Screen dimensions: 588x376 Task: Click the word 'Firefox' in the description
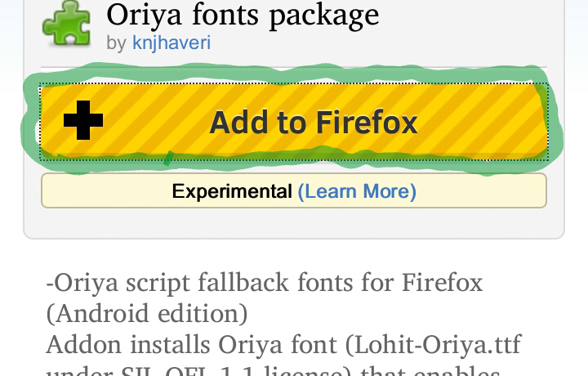coord(442,284)
